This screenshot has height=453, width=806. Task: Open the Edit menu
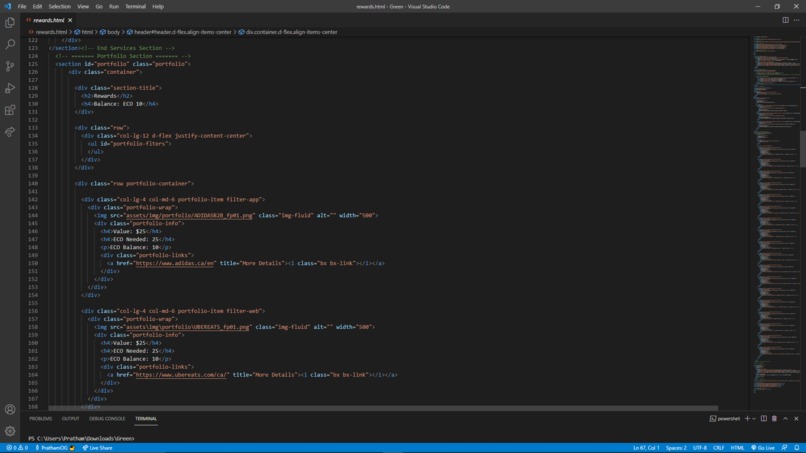(37, 7)
